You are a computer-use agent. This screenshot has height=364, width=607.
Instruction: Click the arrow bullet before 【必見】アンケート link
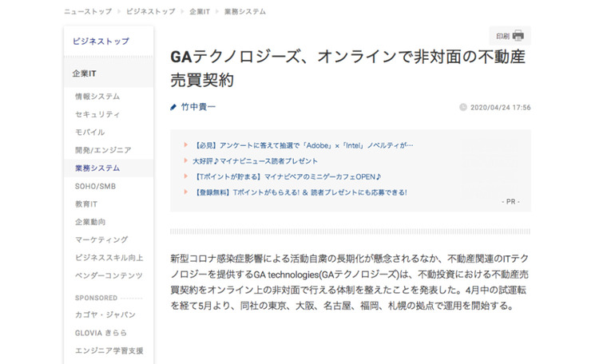186,145
